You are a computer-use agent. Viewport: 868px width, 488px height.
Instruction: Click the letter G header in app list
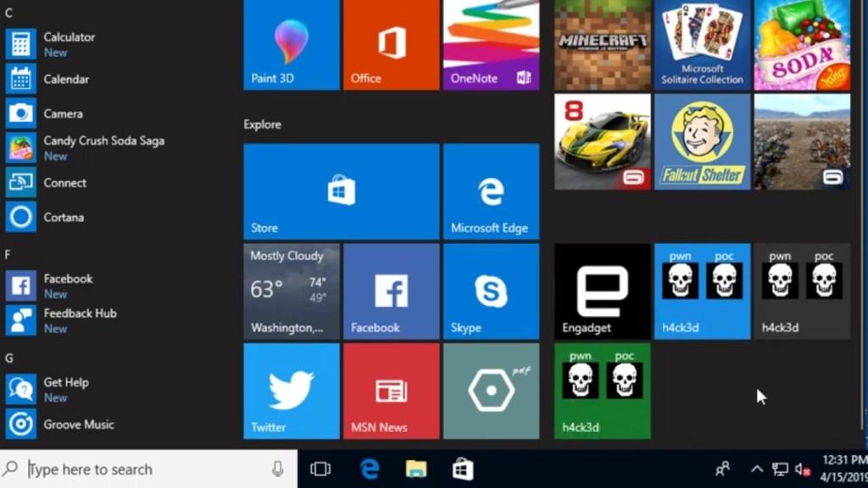[x=9, y=358]
